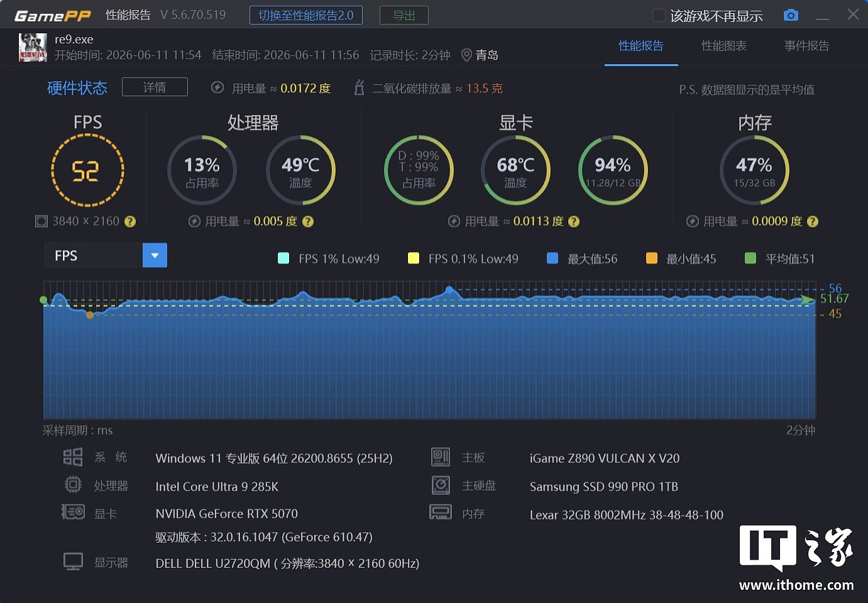
Task: Click the 0.0172 度 power usage value
Action: click(305, 89)
